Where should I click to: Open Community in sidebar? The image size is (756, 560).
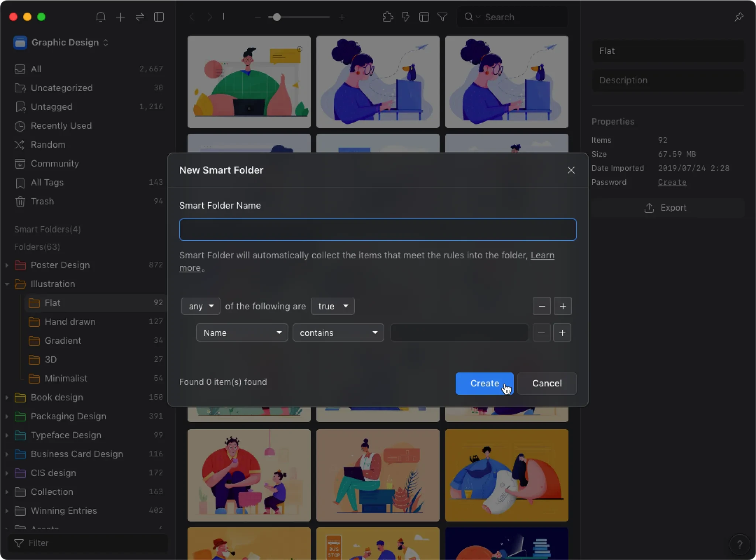coord(89,164)
